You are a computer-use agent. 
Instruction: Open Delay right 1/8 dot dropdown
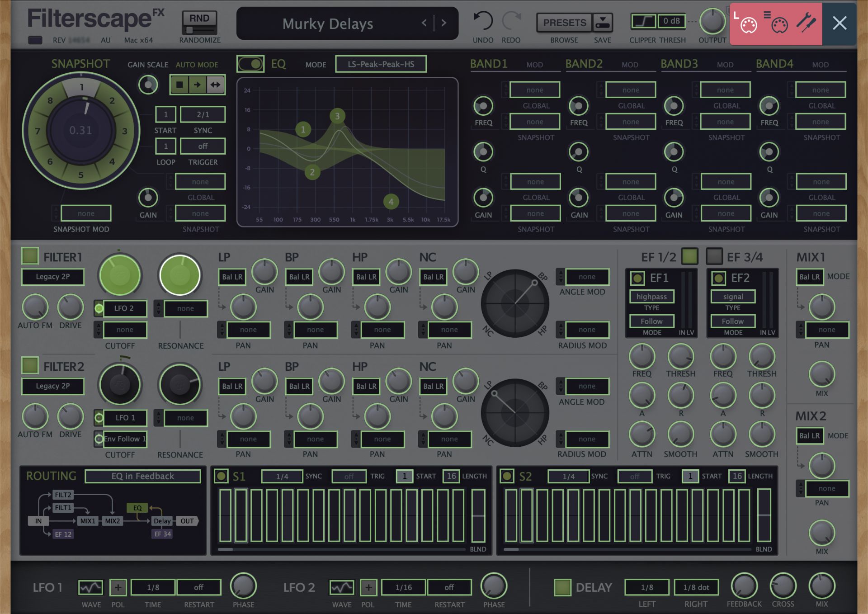(x=696, y=587)
